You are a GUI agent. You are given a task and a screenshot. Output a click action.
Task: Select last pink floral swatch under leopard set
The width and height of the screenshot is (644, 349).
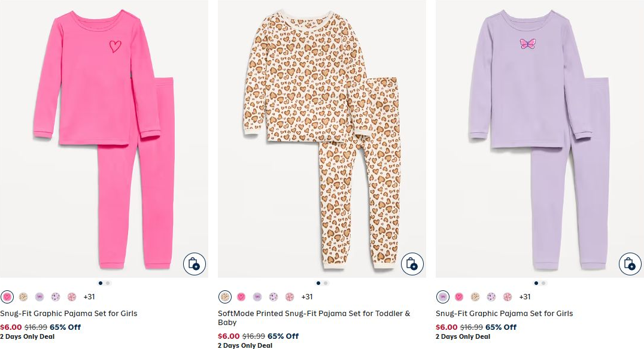[x=290, y=296]
